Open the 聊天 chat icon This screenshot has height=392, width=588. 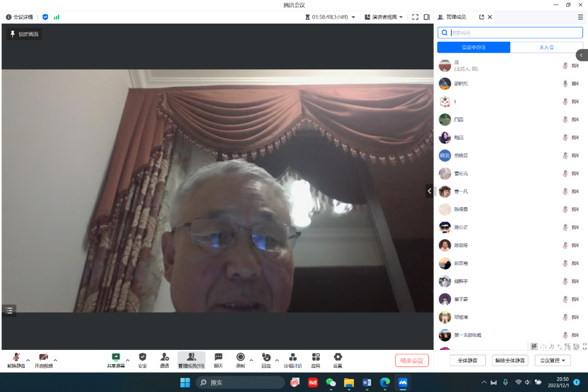(x=218, y=357)
